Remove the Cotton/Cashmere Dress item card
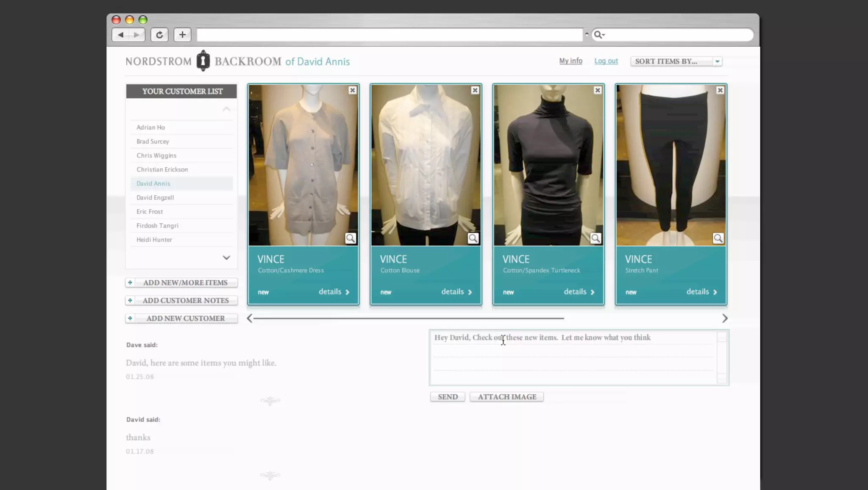The image size is (868, 490). [x=352, y=90]
